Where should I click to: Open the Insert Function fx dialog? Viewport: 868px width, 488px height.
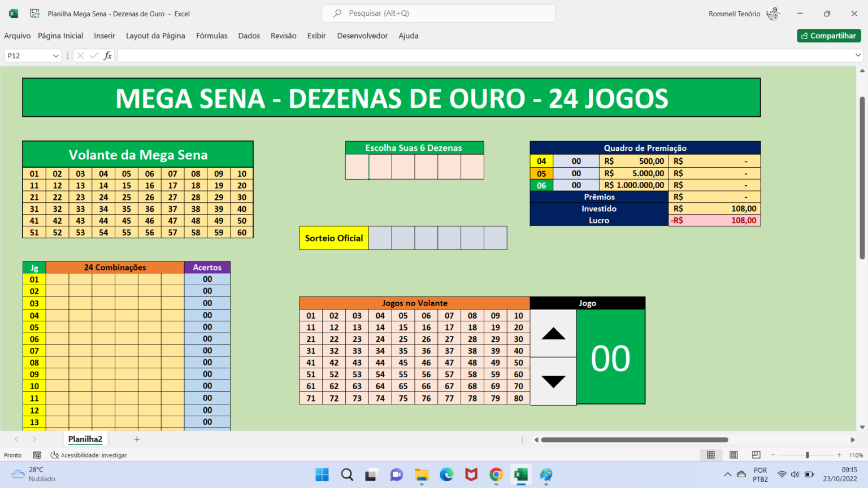pos(107,55)
